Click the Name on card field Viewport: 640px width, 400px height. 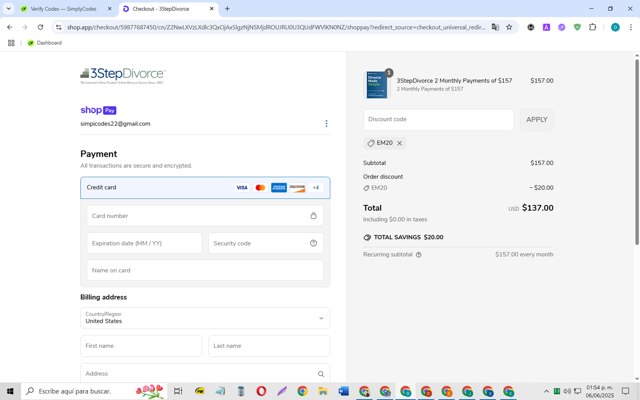(205, 270)
